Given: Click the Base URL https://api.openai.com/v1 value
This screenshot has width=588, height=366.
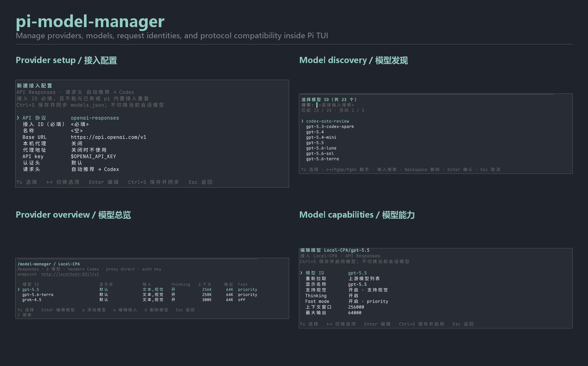Looking at the screenshot, I should (x=108, y=137).
